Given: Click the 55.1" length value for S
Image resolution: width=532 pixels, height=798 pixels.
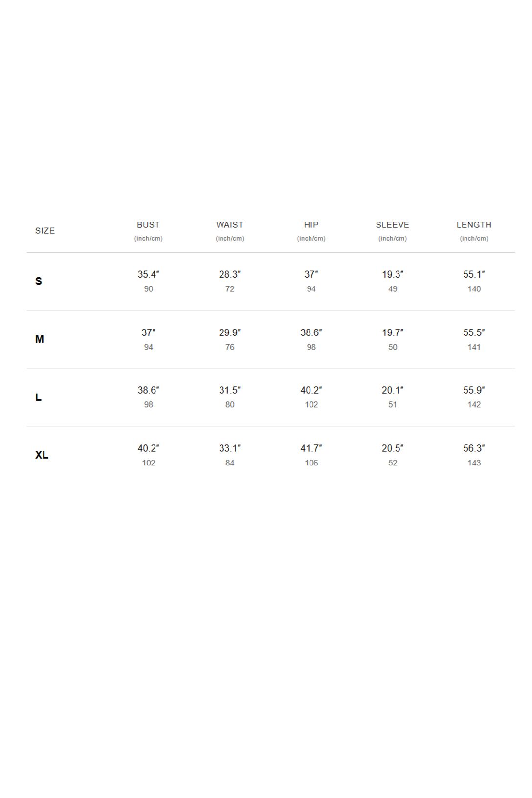Looking at the screenshot, I should (474, 274).
